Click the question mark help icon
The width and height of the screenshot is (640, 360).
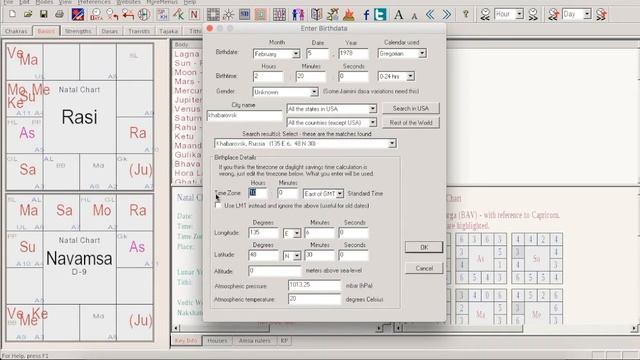pos(466,15)
